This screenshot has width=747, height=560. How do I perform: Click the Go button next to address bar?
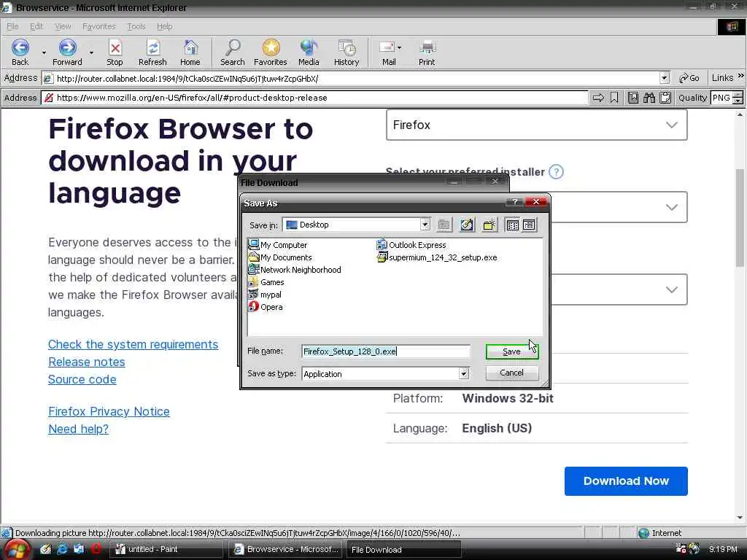(x=689, y=78)
